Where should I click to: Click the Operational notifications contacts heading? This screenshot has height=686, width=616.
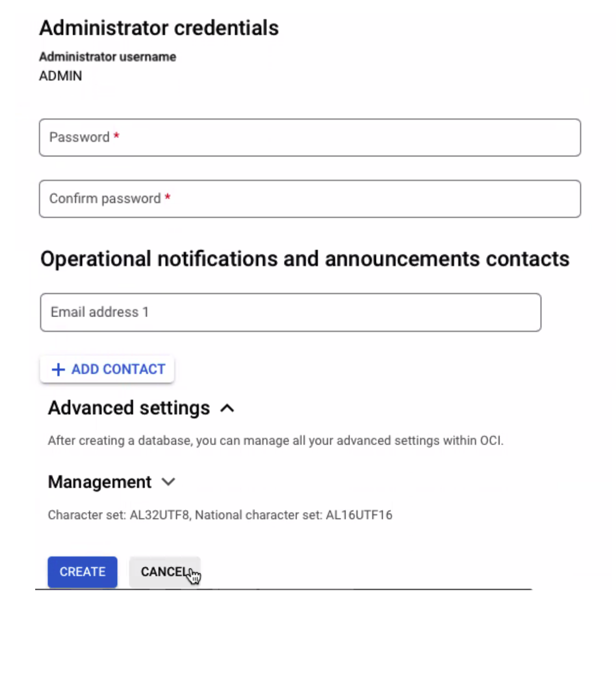coord(305,259)
